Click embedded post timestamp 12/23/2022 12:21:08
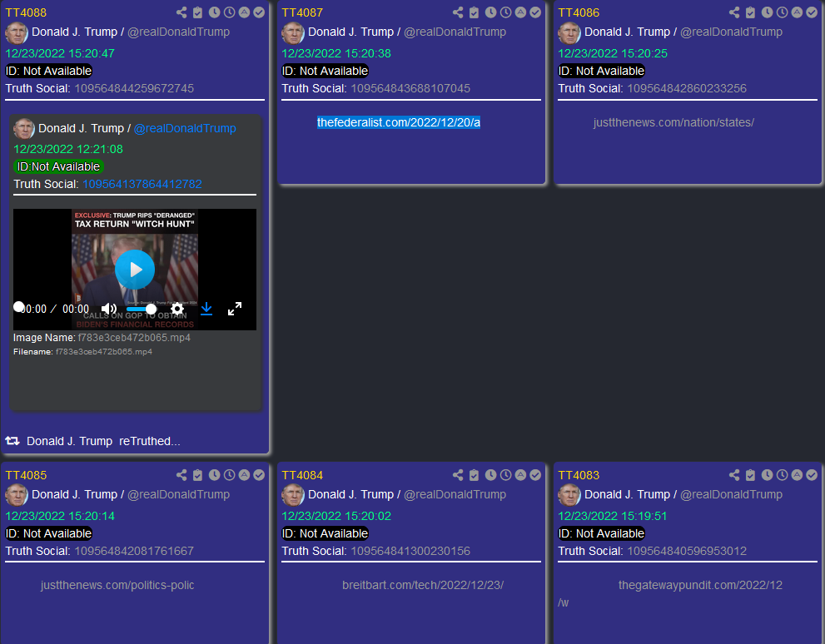The width and height of the screenshot is (825, 644). coord(68,149)
